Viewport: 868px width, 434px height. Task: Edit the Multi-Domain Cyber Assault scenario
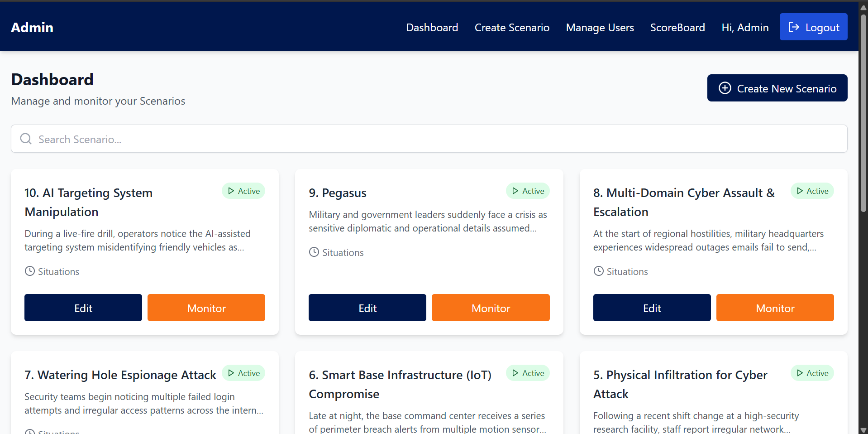coord(652,308)
